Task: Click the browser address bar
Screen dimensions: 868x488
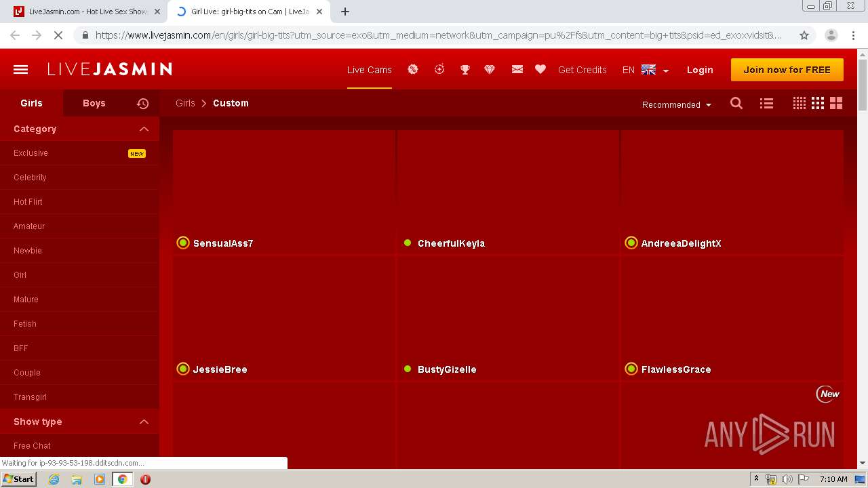Action: pos(437,35)
